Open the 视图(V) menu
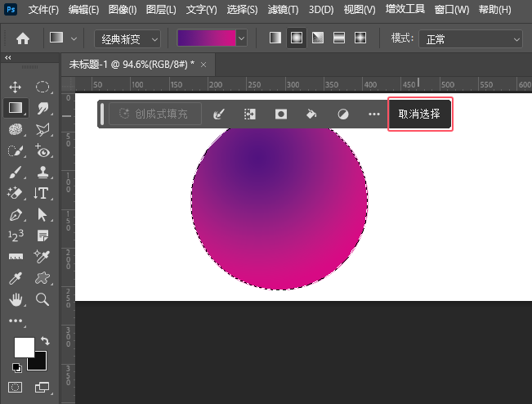This screenshot has width=532, height=404. point(360,10)
